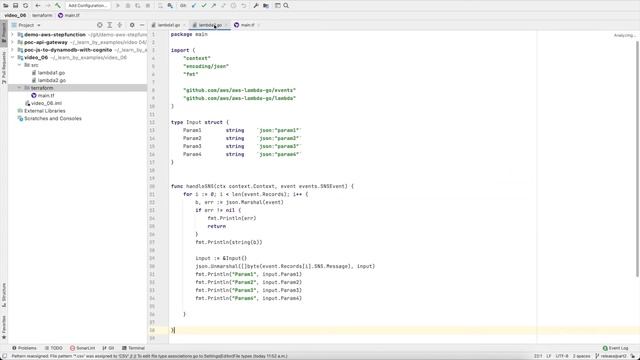
Task: Expand the poc-api-gateway project node
Action: pos(12,42)
